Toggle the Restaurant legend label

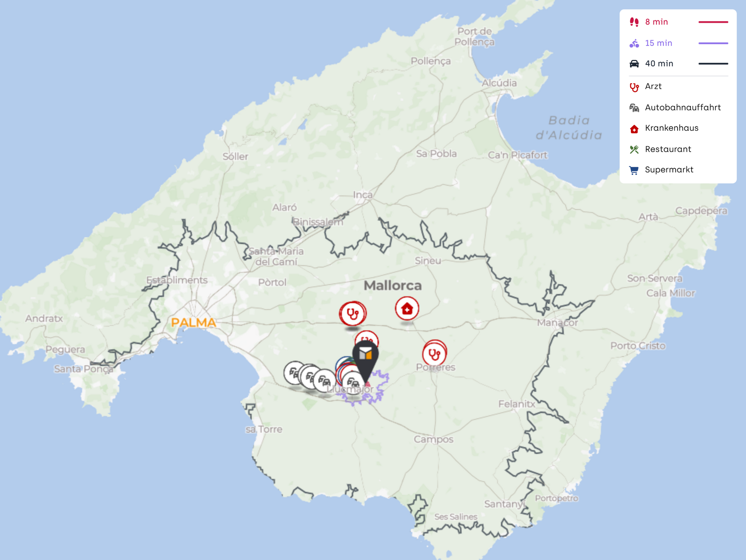667,149
